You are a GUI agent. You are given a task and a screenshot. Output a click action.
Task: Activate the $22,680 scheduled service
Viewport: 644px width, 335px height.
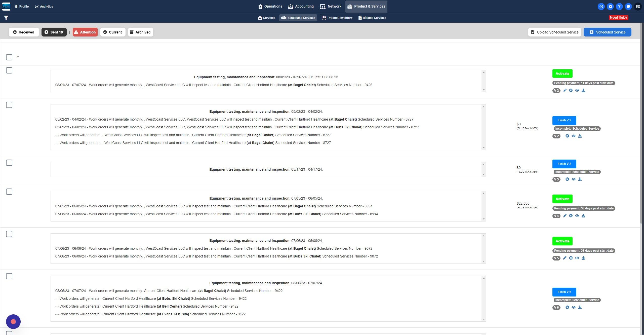(562, 199)
